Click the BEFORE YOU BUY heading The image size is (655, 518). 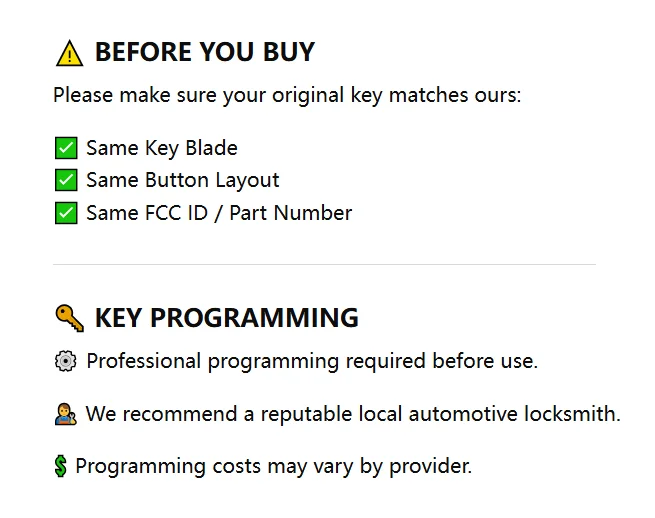pos(205,52)
